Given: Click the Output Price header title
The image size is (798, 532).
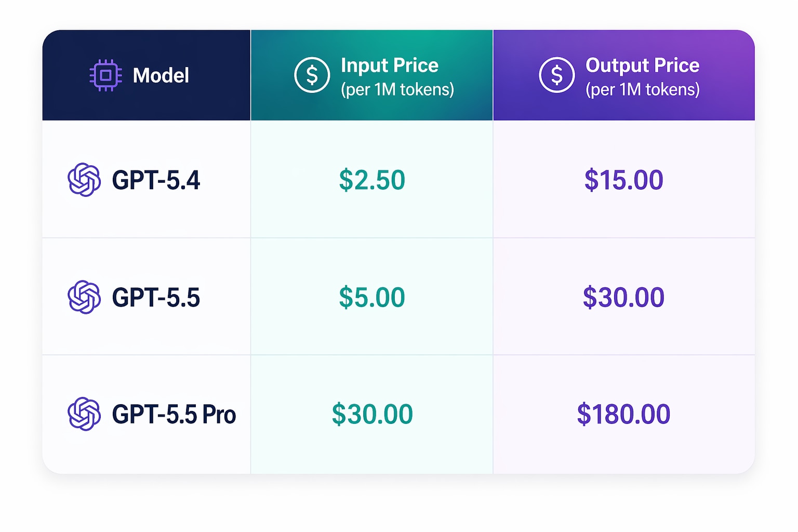Looking at the screenshot, I should [x=642, y=65].
